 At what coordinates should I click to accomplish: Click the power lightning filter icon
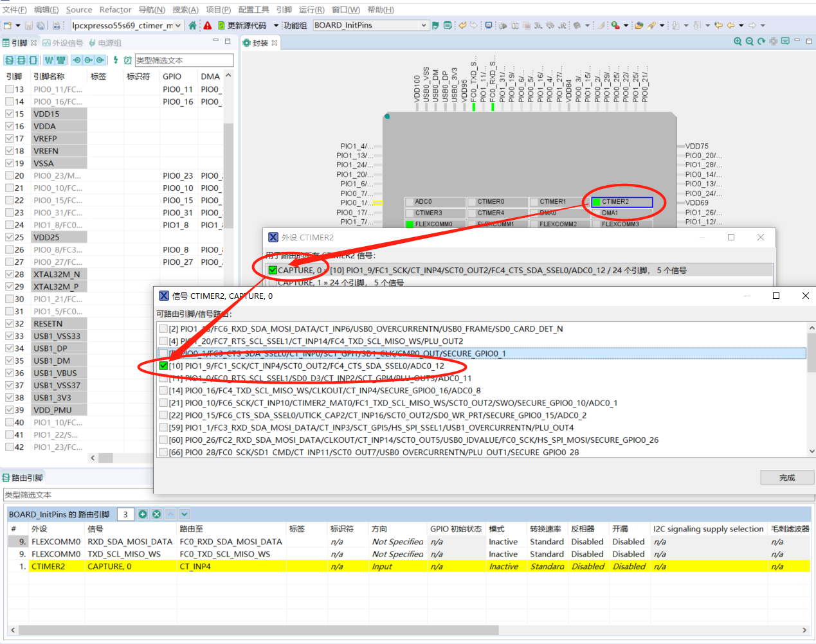pyautogui.click(x=116, y=60)
